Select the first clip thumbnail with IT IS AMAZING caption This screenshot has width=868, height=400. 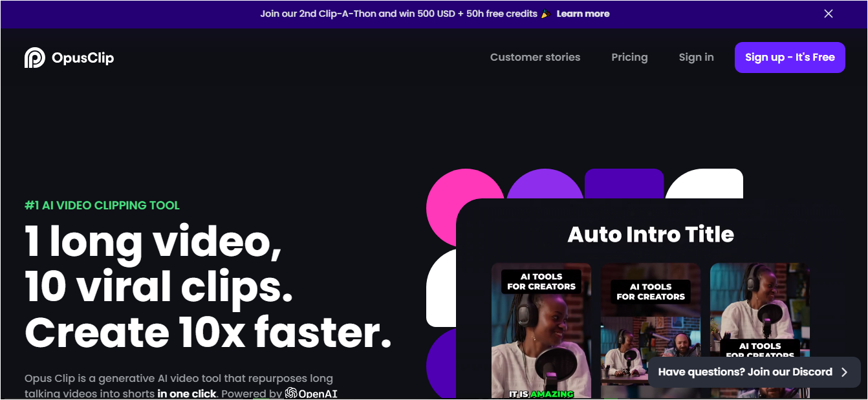(x=541, y=330)
